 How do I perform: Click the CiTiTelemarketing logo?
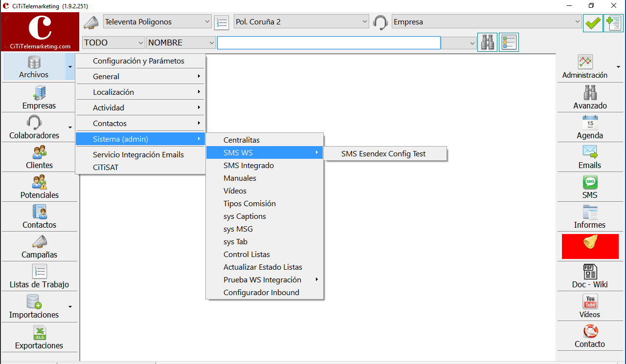(x=40, y=32)
